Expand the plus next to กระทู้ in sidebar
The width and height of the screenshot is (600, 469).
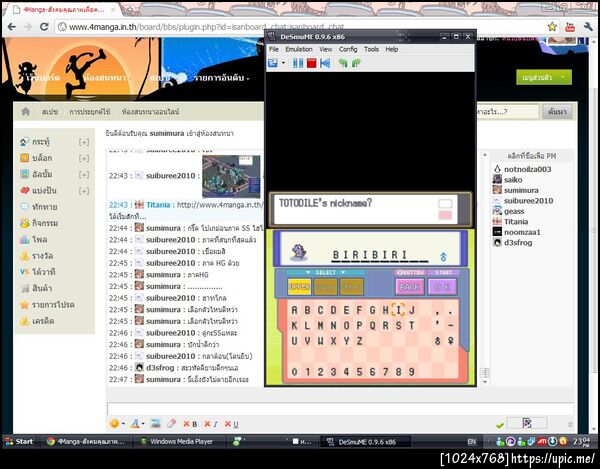click(x=84, y=142)
